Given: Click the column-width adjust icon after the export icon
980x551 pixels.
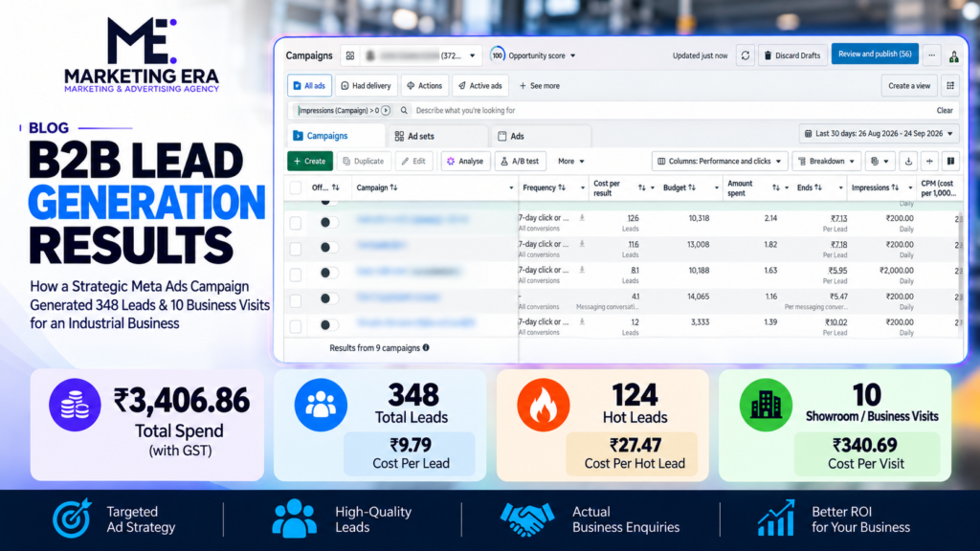Looking at the screenshot, I should click(929, 161).
